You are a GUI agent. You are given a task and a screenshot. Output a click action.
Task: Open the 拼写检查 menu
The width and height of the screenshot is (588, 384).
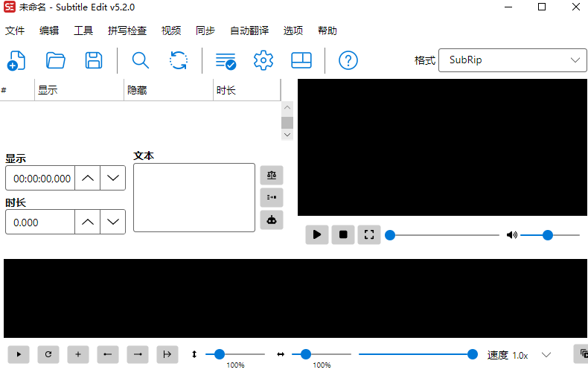pos(127,31)
